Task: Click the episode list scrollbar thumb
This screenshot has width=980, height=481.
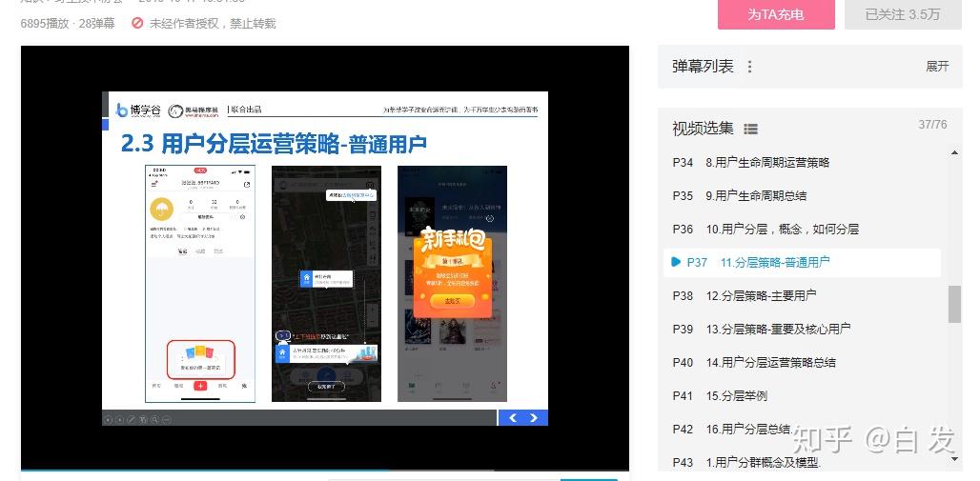Action: (x=954, y=304)
